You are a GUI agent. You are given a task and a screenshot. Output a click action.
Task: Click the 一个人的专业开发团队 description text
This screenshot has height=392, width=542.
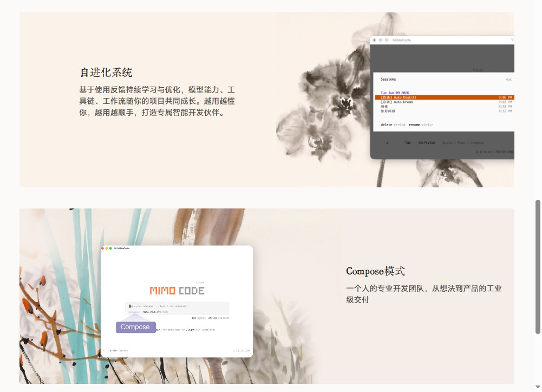tap(424, 294)
